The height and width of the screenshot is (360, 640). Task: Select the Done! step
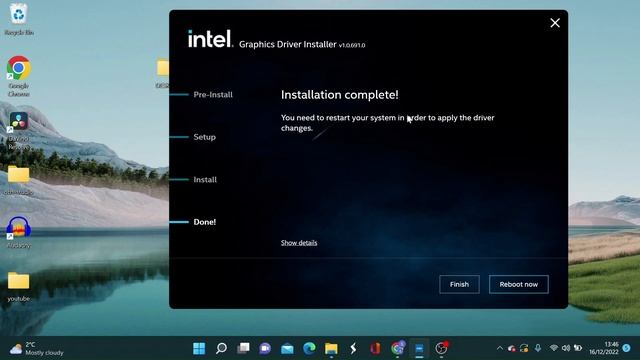click(x=204, y=222)
